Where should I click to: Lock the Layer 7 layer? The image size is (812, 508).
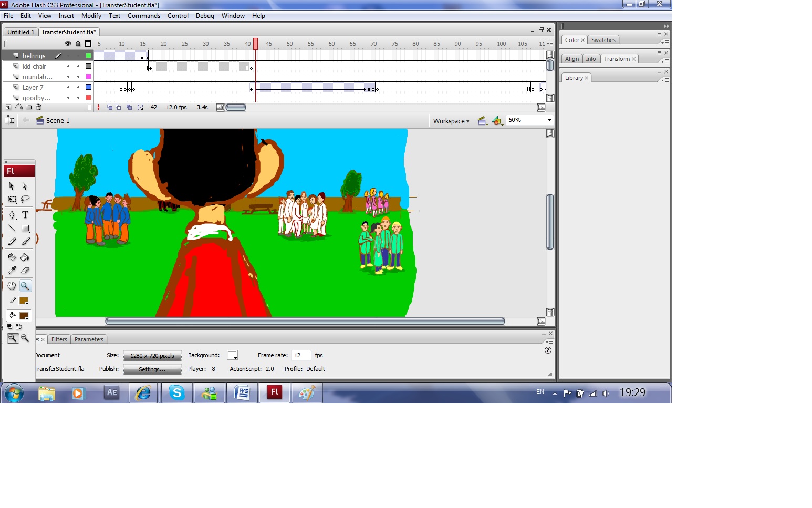(x=78, y=88)
